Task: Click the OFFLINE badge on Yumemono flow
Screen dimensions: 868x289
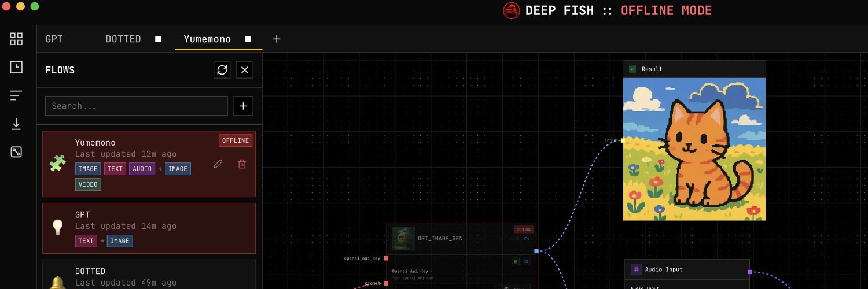Action: click(236, 140)
